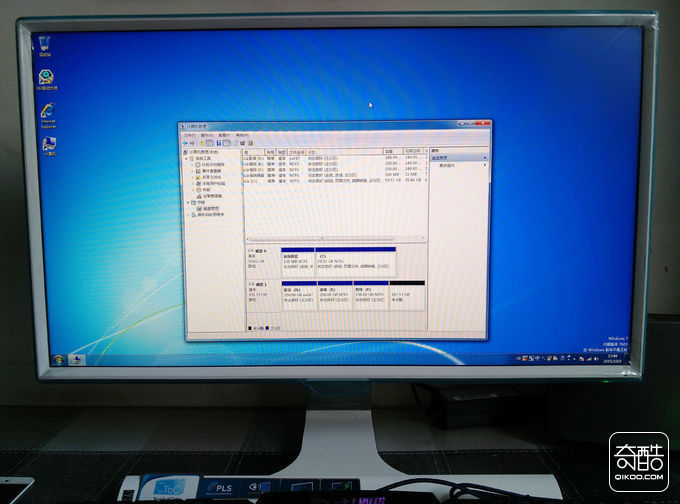Select the (E:) NTFS volume row
This screenshot has width=680, height=504.
tap(335, 164)
